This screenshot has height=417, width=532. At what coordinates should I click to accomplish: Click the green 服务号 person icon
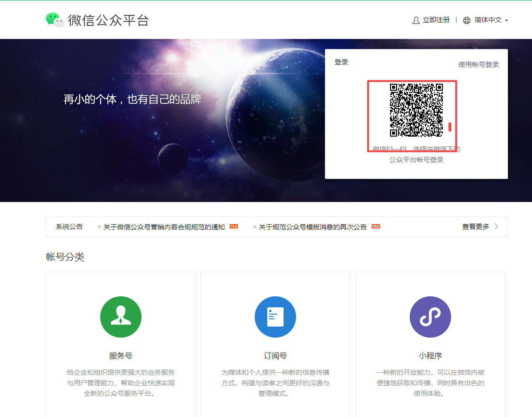(x=121, y=317)
